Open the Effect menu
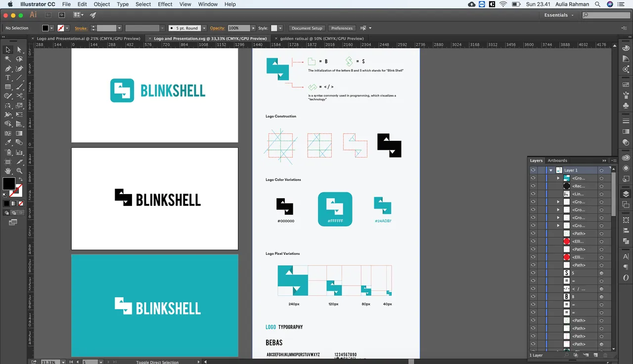633x364 pixels. (165, 4)
